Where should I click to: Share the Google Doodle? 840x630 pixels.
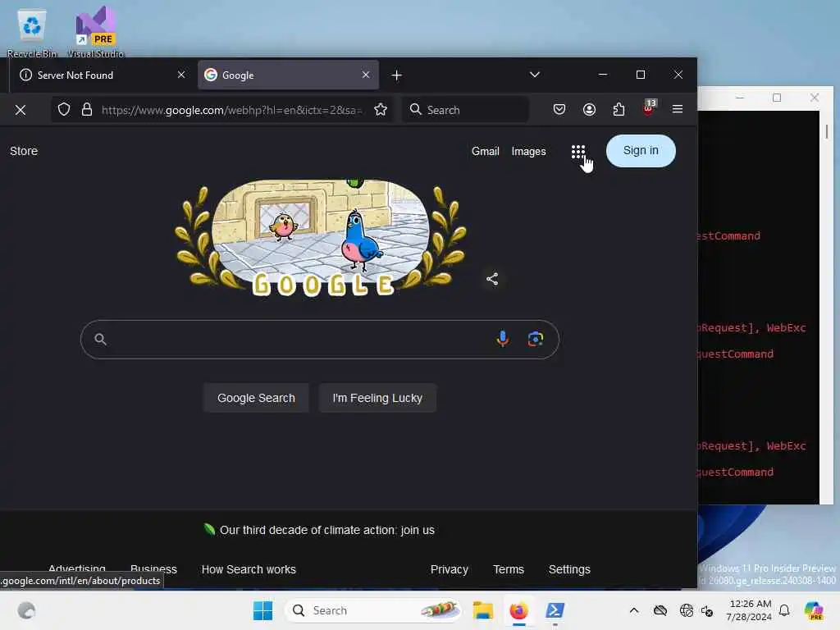coord(492,279)
